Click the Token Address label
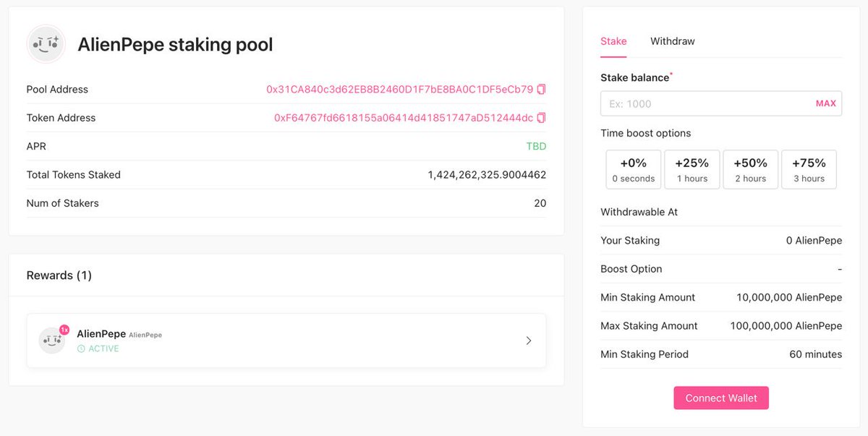 [x=61, y=118]
